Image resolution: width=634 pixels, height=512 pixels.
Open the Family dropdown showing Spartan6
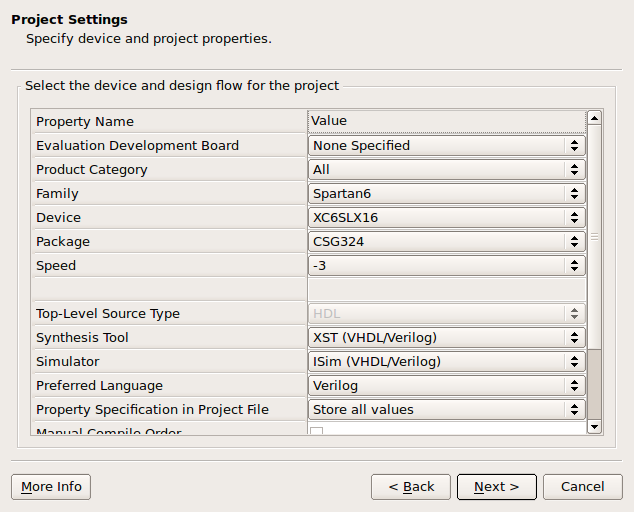(447, 194)
